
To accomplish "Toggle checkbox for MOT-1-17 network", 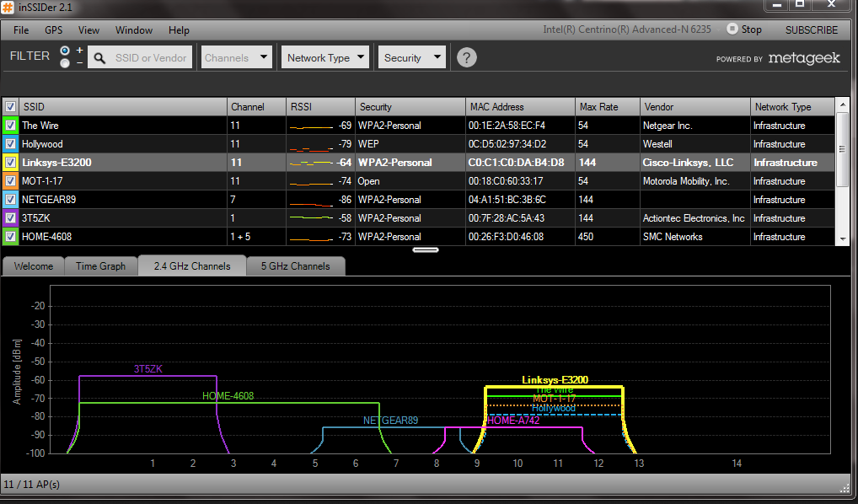I will (10, 181).
